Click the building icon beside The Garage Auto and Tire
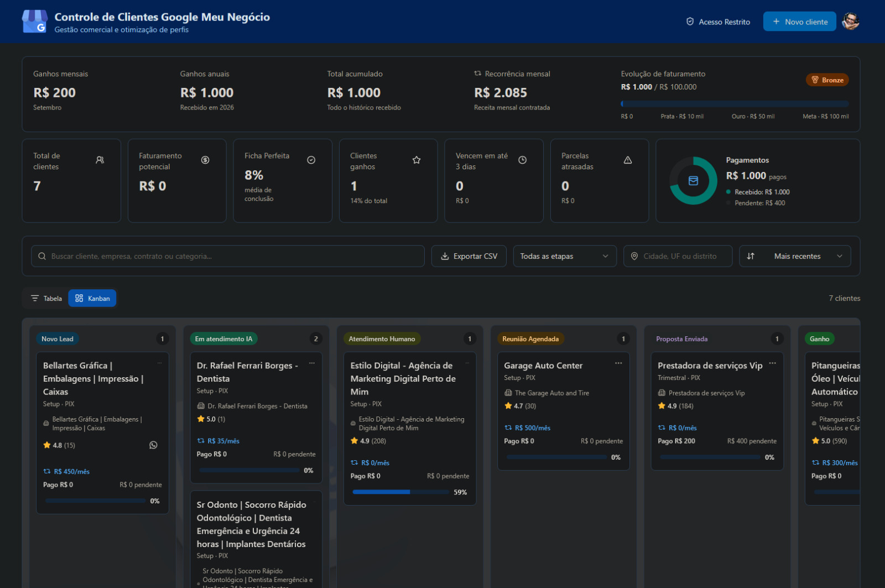 (508, 393)
